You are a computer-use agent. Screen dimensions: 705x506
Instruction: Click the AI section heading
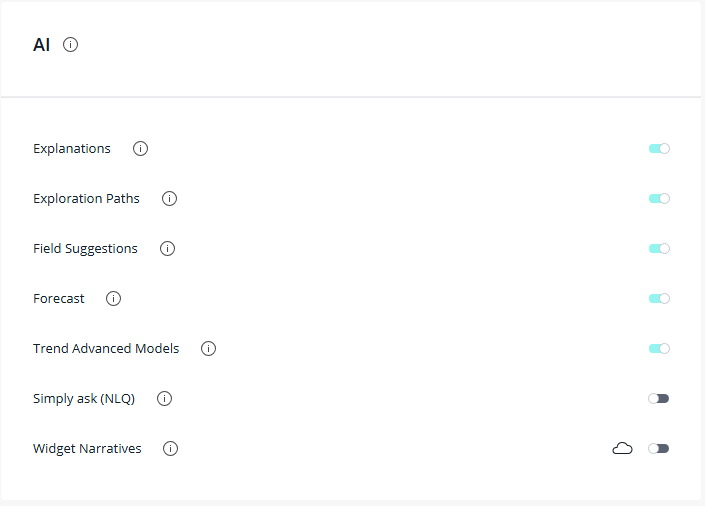(x=42, y=45)
